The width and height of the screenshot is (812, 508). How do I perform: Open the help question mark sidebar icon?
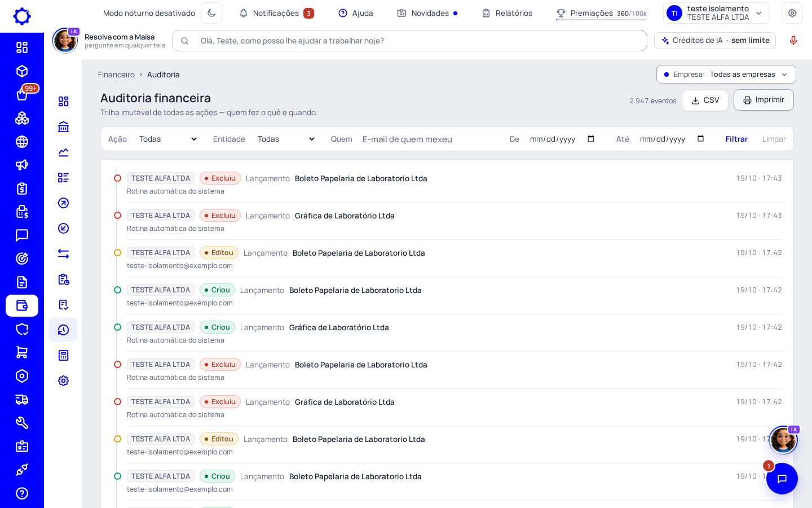(x=22, y=493)
